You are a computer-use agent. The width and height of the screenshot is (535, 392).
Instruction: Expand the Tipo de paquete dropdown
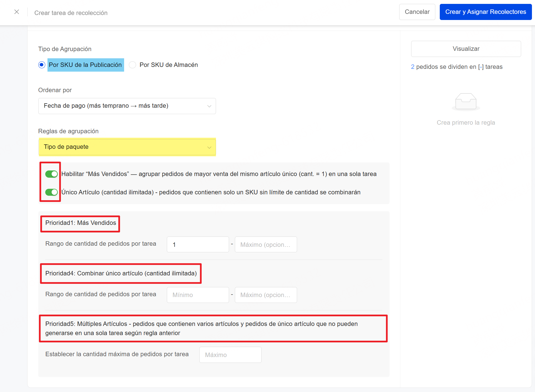coord(127,147)
